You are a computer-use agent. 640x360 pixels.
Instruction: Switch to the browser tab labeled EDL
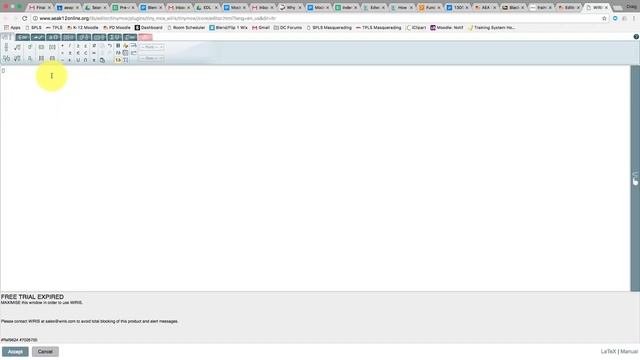pos(207,7)
